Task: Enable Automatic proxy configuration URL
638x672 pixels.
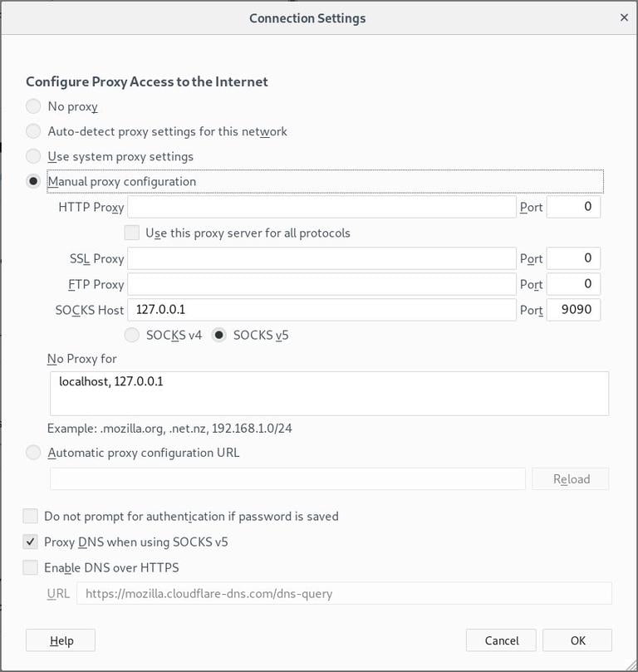Action: (32, 453)
